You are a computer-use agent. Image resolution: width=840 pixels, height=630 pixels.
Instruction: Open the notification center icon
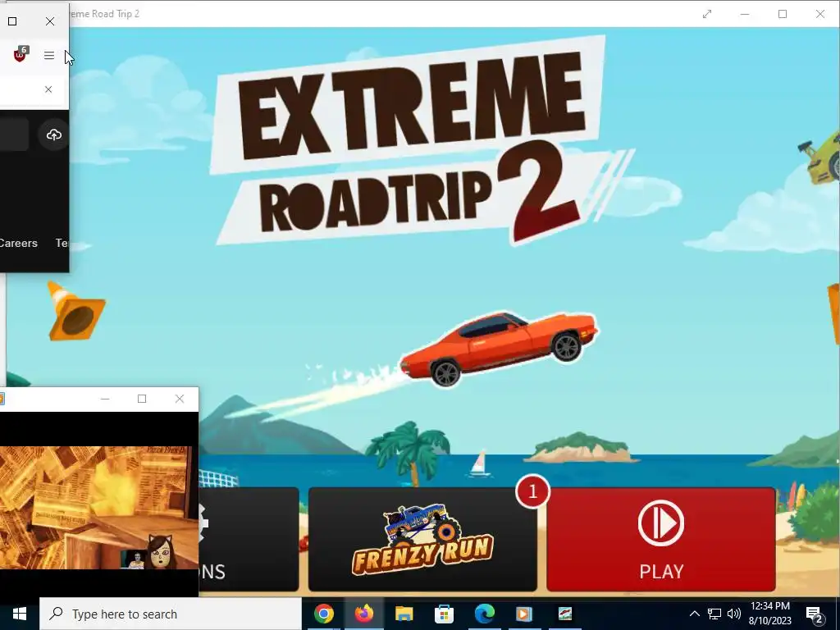tap(815, 614)
